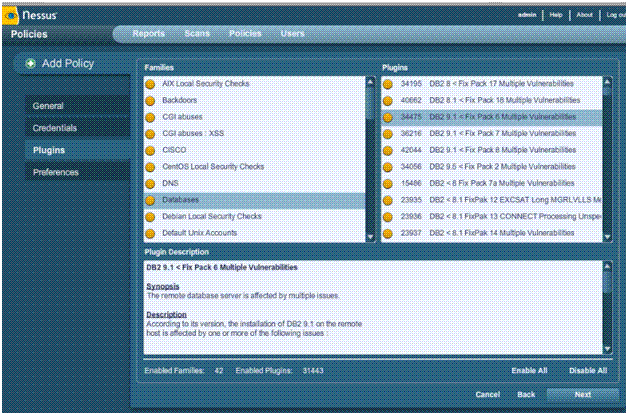
Task: Toggle the plugin 34195 orange dot
Action: [388, 84]
